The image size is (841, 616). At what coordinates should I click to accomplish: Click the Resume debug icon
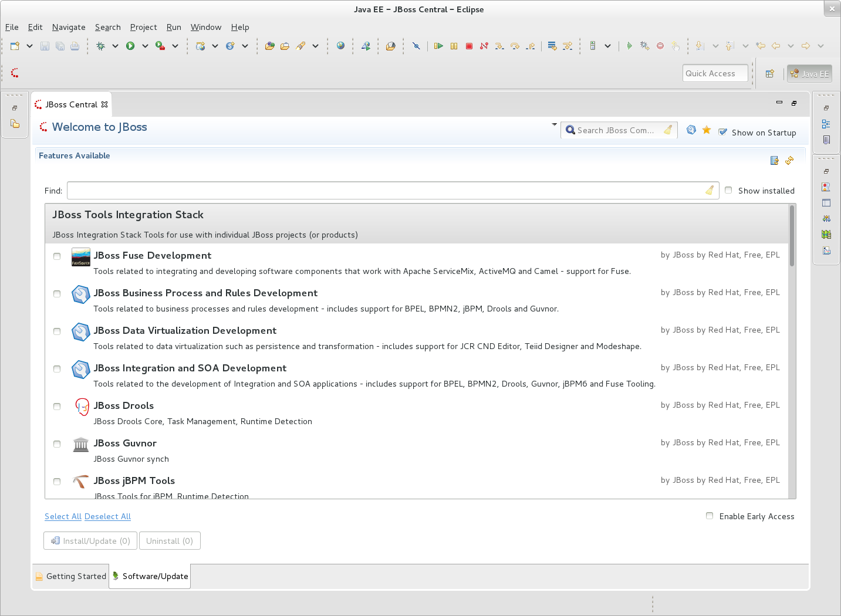click(x=438, y=46)
